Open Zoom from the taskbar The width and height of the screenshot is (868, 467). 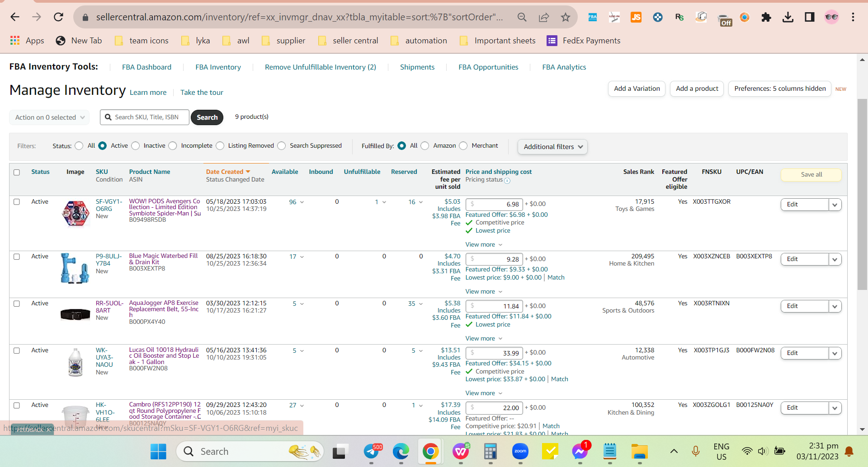pos(520,451)
